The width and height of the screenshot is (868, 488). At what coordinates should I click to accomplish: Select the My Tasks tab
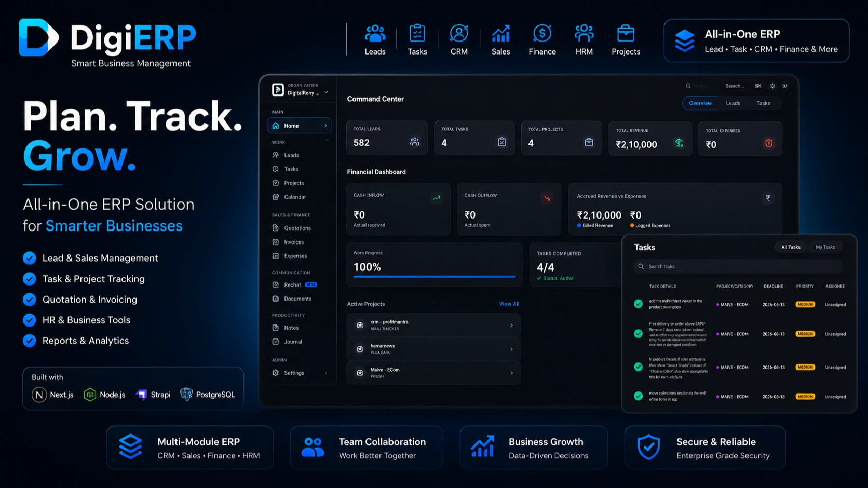coord(825,247)
